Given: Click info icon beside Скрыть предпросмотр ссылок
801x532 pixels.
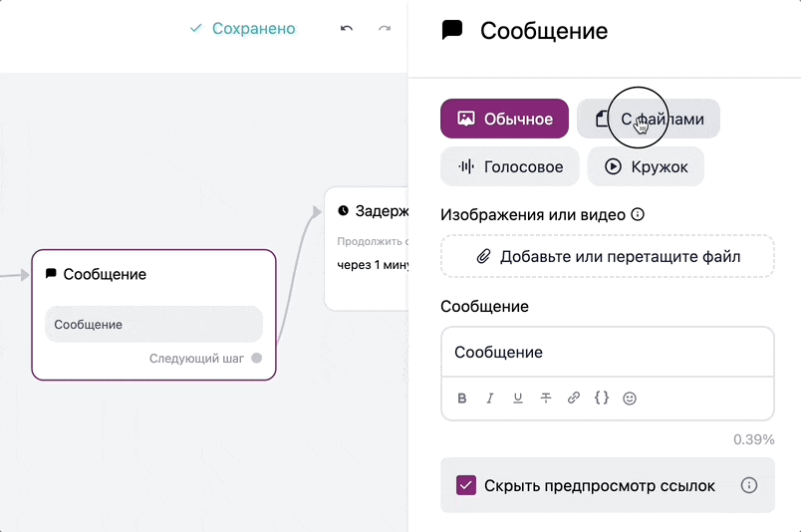Looking at the screenshot, I should click(x=749, y=485).
